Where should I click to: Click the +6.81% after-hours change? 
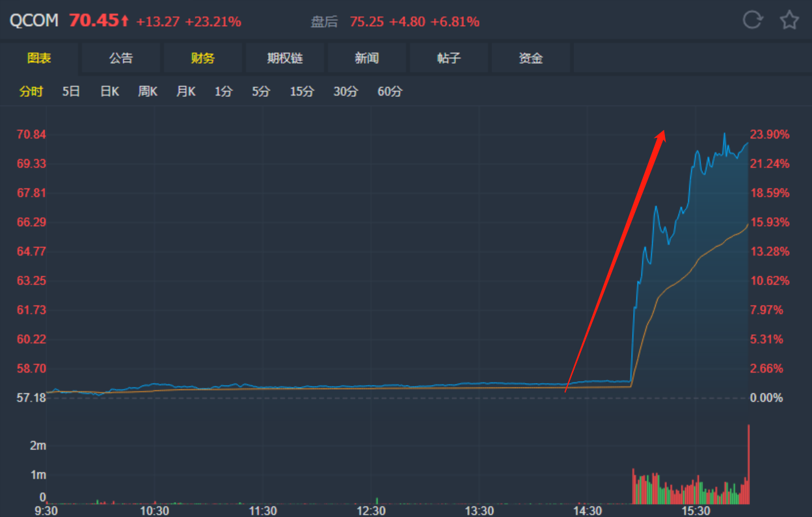point(455,22)
